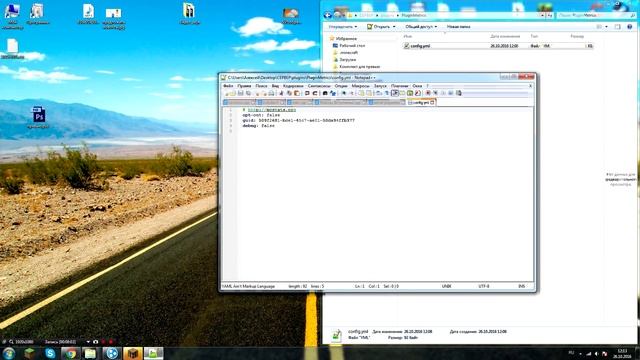Open the Файл menu in Notepad++
This screenshot has width=640, height=360.
(x=228, y=86)
